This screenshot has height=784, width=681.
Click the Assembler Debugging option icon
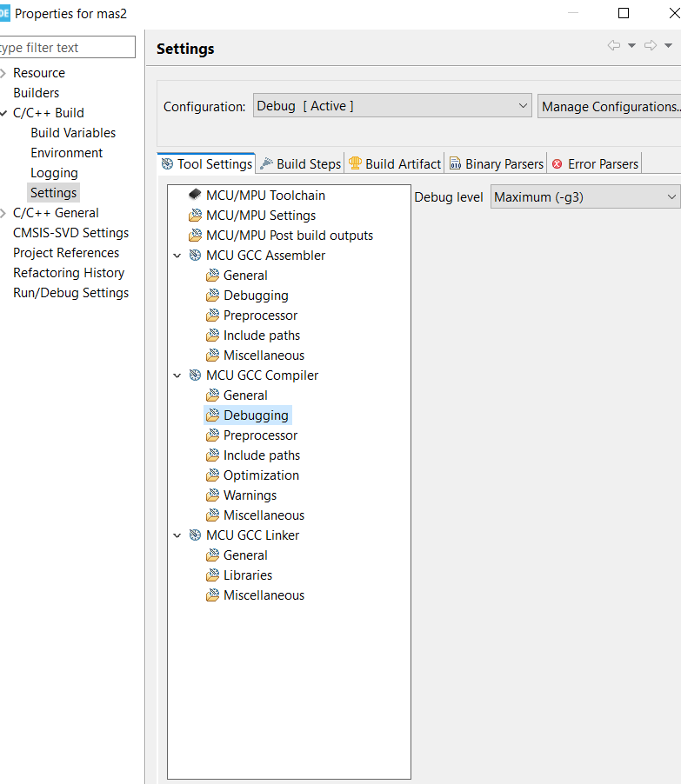click(x=213, y=295)
